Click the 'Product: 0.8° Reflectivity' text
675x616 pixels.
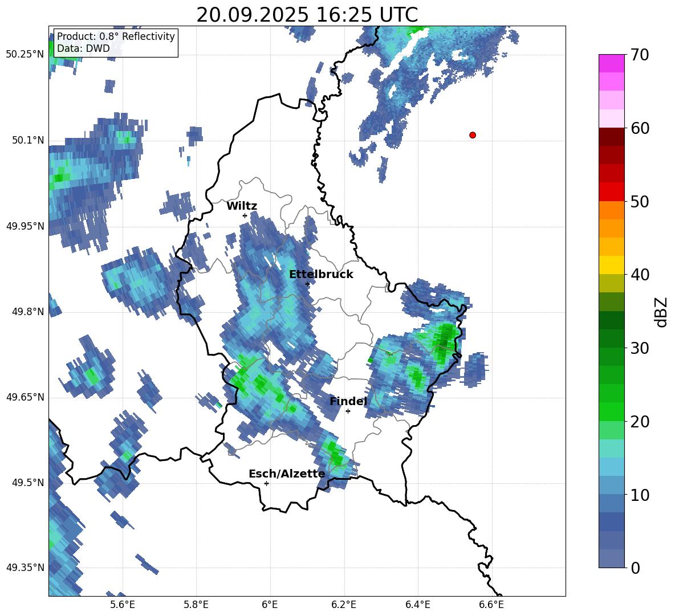click(116, 36)
